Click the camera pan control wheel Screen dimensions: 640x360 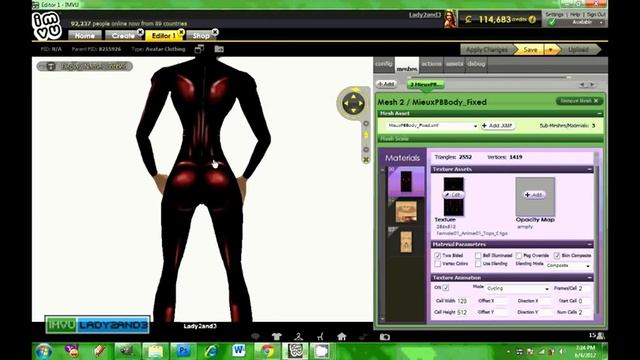353,103
